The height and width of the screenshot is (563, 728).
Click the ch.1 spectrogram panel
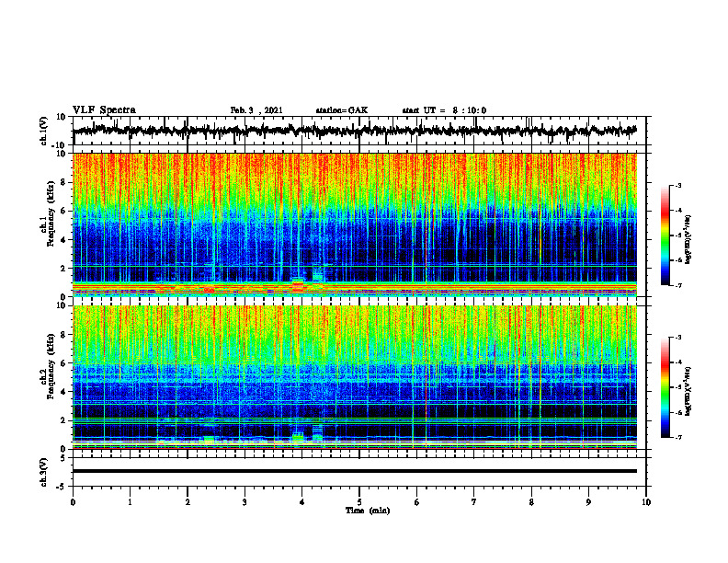click(355, 224)
